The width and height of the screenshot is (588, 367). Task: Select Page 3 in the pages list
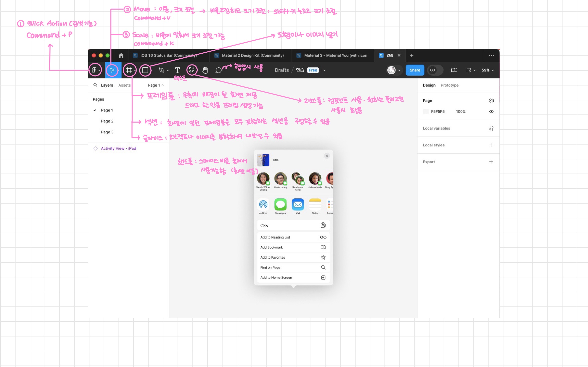107,132
